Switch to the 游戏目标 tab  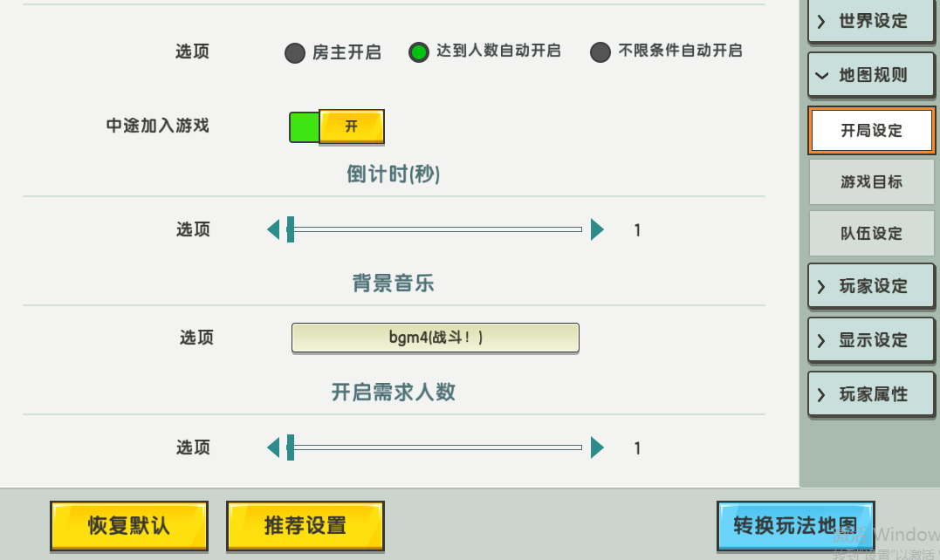[871, 182]
